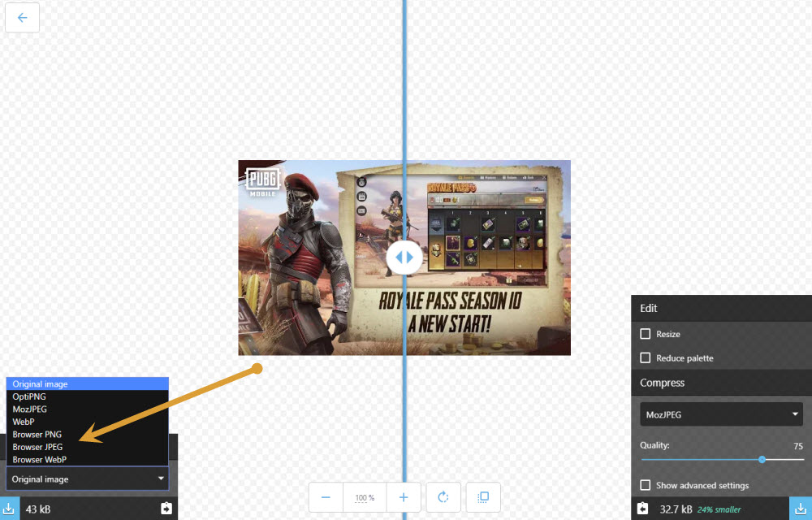Click the PUBG image preview
This screenshot has width=812, height=520.
click(404, 258)
